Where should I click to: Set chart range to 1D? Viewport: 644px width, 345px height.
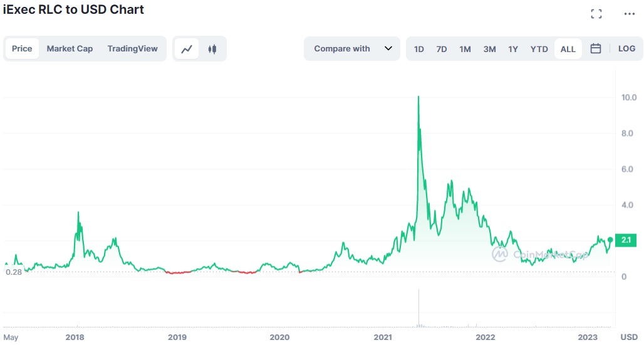[419, 50]
